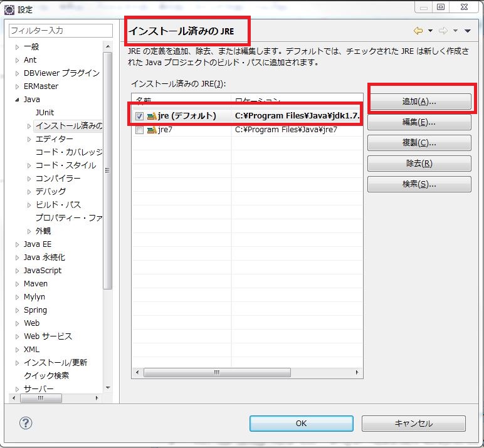Expand the ビルド・パス tree node

[29, 205]
